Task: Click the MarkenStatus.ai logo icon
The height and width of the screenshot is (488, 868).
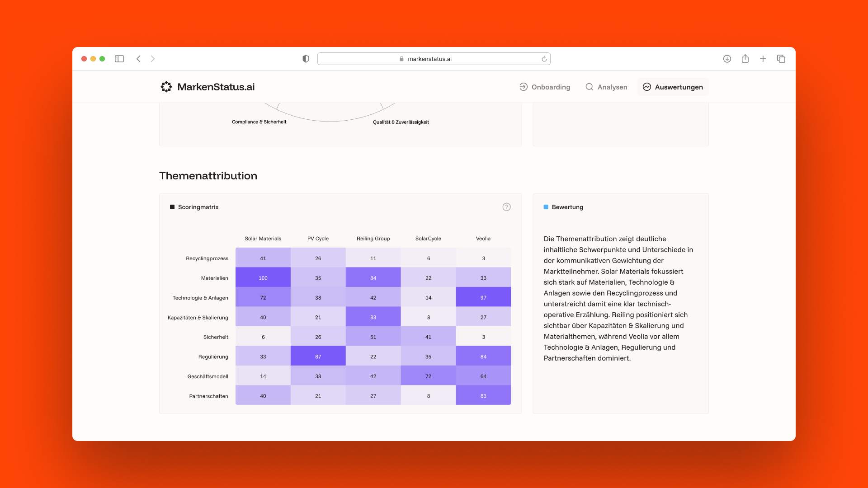Action: click(x=166, y=87)
